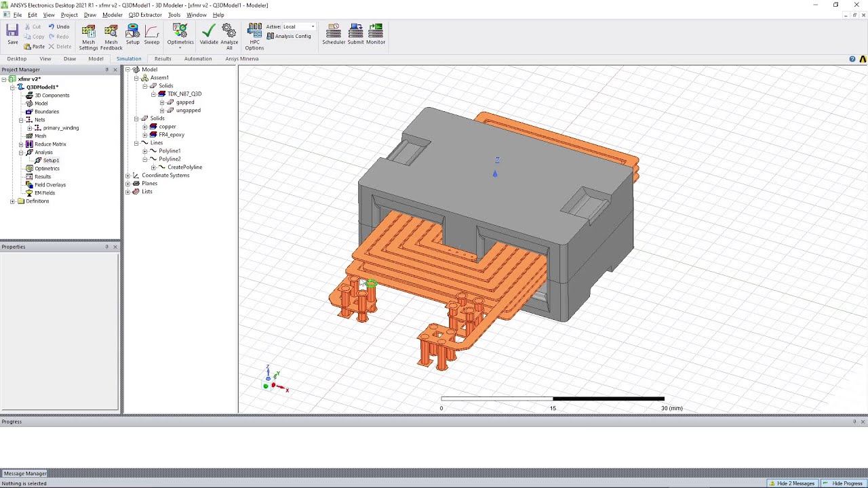Screen dimensions: 868x488
Task: Open the Q3D Extractor menu
Action: (x=145, y=15)
